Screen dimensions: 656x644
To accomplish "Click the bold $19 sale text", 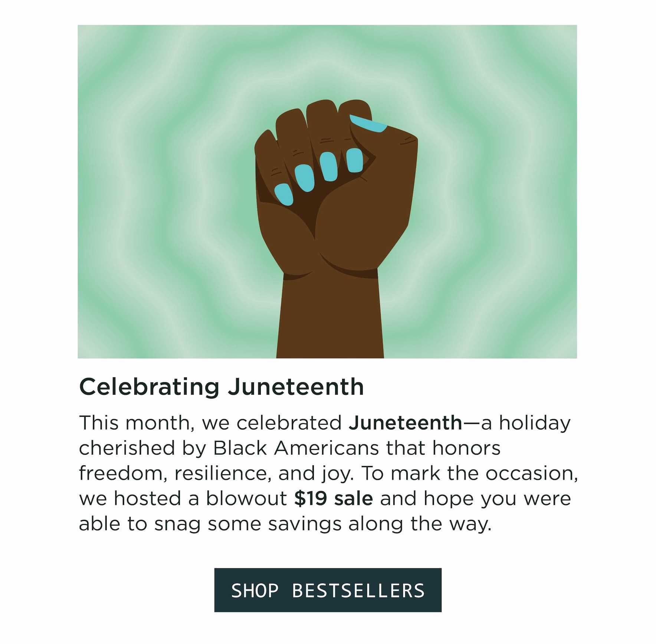I will [333, 498].
